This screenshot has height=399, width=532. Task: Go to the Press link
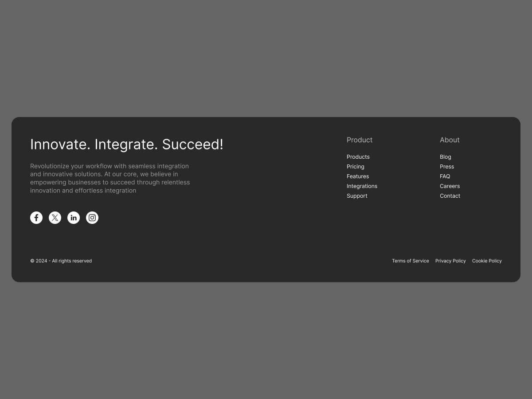[x=447, y=167]
